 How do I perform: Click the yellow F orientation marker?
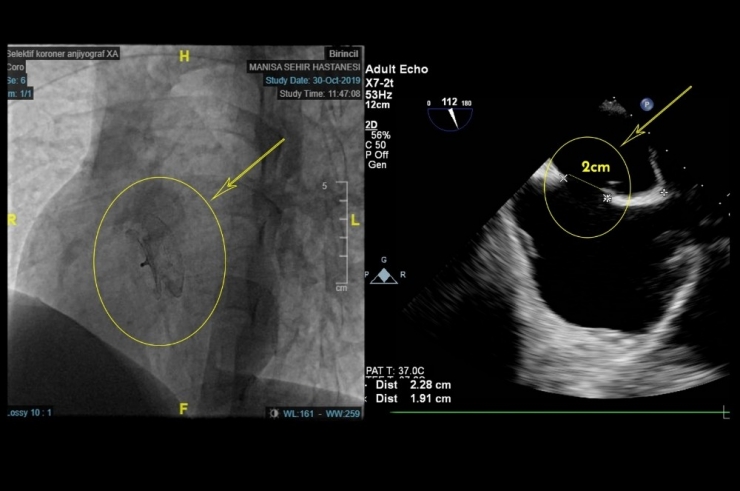pyautogui.click(x=184, y=409)
